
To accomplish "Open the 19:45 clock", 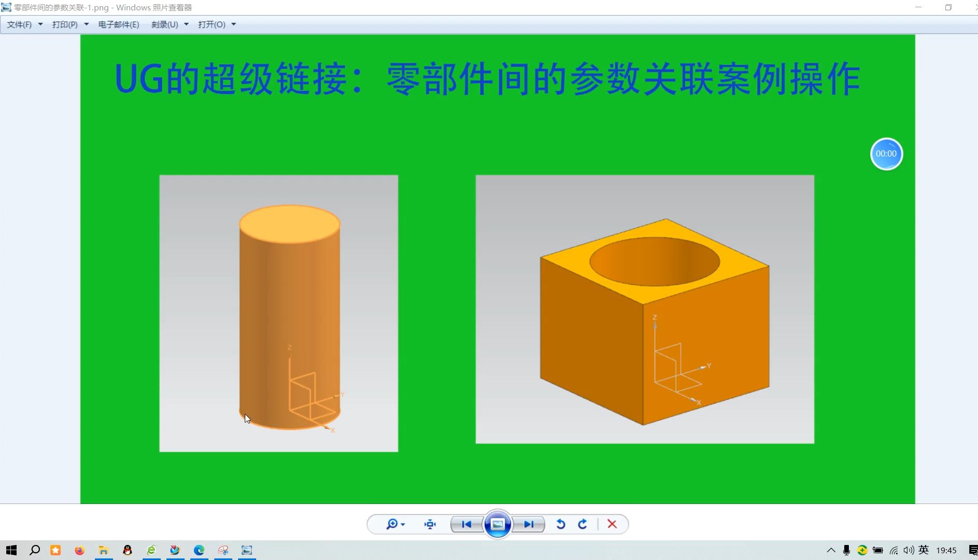I will 946,550.
